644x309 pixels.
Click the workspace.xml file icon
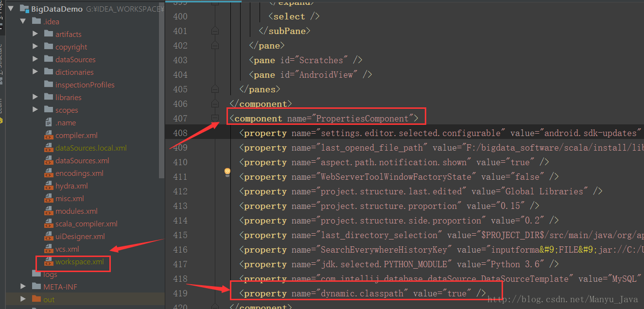49,262
